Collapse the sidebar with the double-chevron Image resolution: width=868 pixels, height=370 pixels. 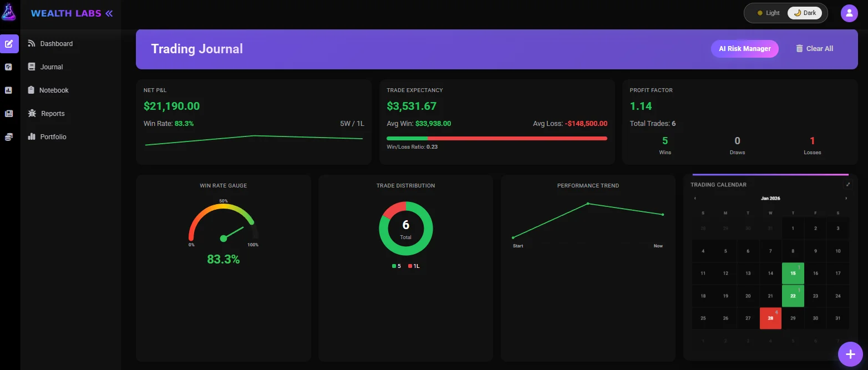pos(109,13)
